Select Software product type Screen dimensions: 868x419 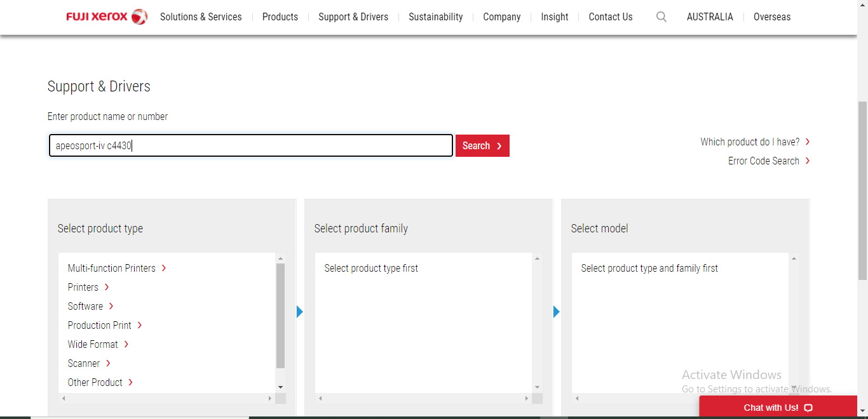pos(85,307)
